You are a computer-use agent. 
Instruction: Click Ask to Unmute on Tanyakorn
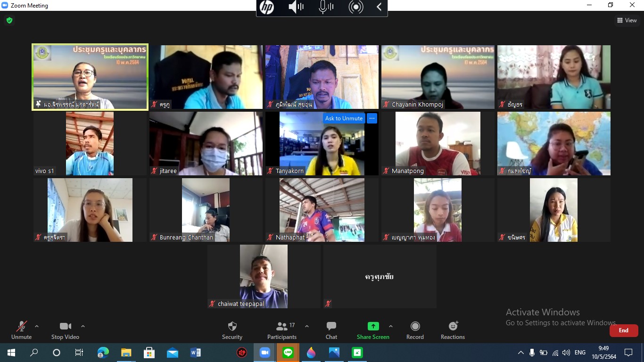[x=344, y=118]
